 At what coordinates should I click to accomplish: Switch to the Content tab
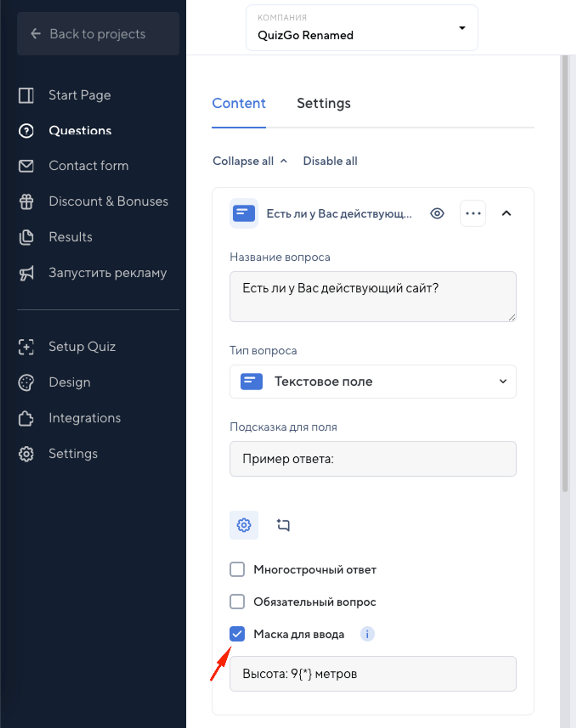[239, 103]
